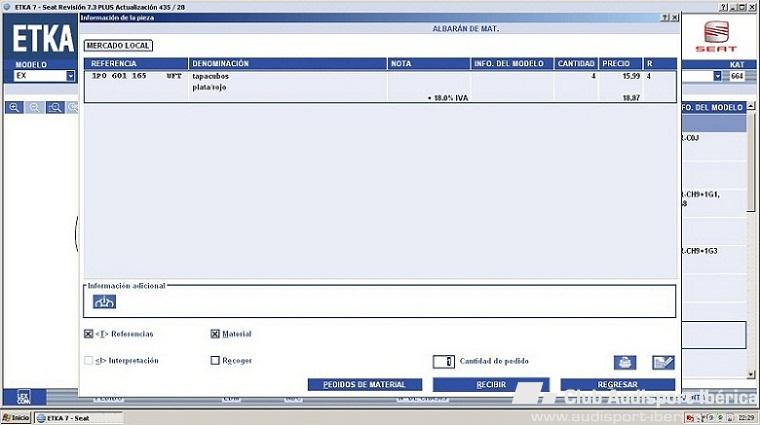Click the fit-to-window zoom magnifier icon
This screenshot has width=760, height=425.
tap(55, 108)
